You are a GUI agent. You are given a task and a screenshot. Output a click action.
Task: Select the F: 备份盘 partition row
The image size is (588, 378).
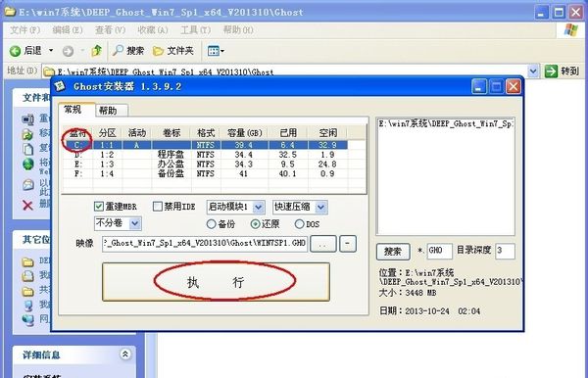[205, 174]
